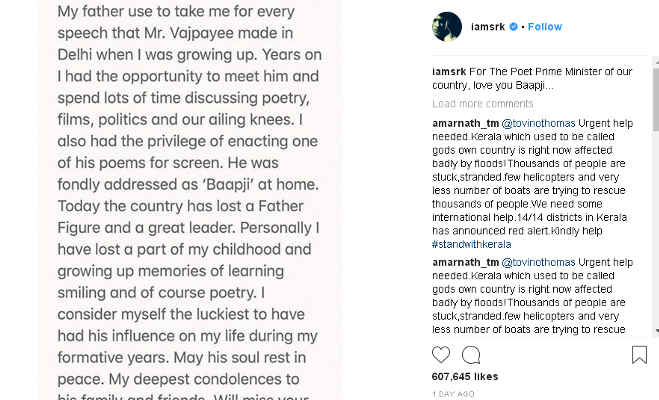This screenshot has height=400, width=659.
Task: Open iamsrk profile picture avatar
Action: pyautogui.click(x=446, y=27)
